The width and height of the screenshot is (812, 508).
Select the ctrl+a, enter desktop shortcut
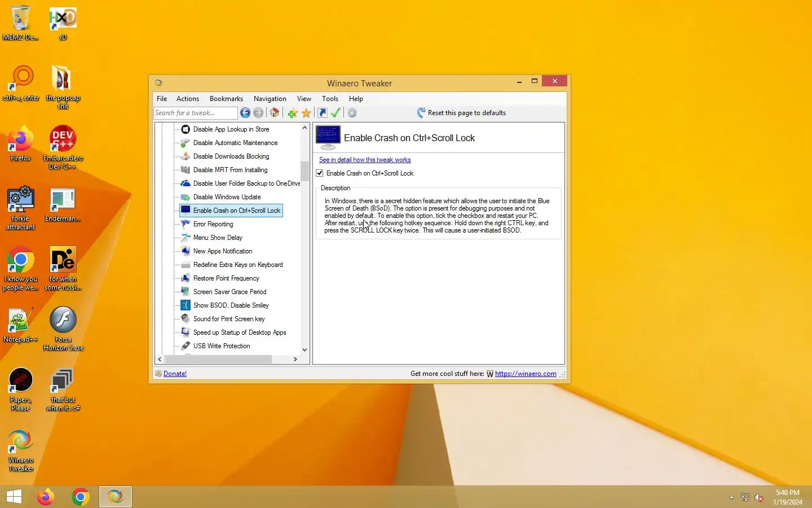[x=21, y=84]
